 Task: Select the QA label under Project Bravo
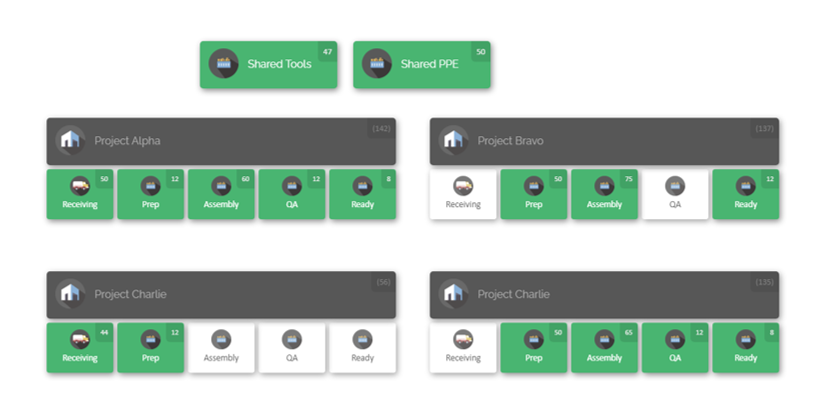pyautogui.click(x=675, y=204)
